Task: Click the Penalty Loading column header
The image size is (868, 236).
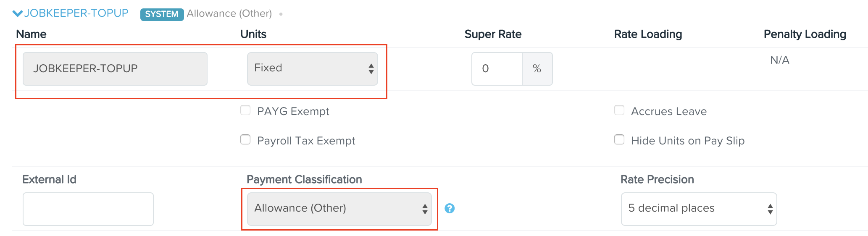Action: click(x=805, y=34)
